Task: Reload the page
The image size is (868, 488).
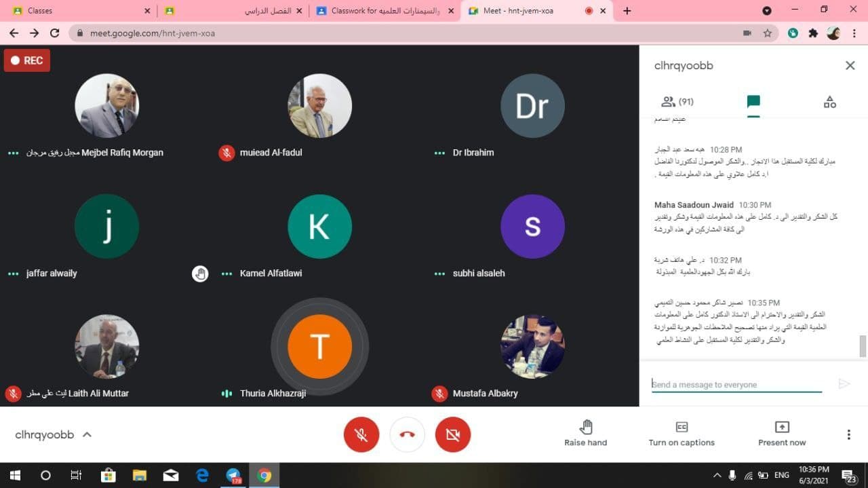Action: 55,33
